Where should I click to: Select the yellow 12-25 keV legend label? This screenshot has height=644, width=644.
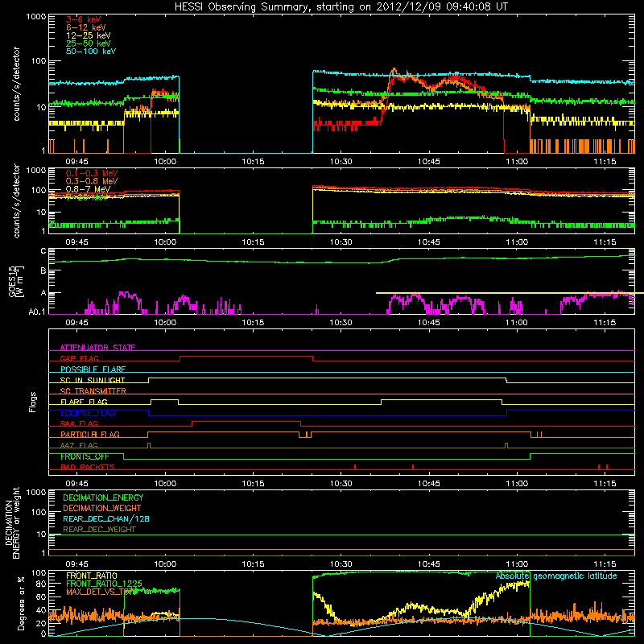point(88,35)
